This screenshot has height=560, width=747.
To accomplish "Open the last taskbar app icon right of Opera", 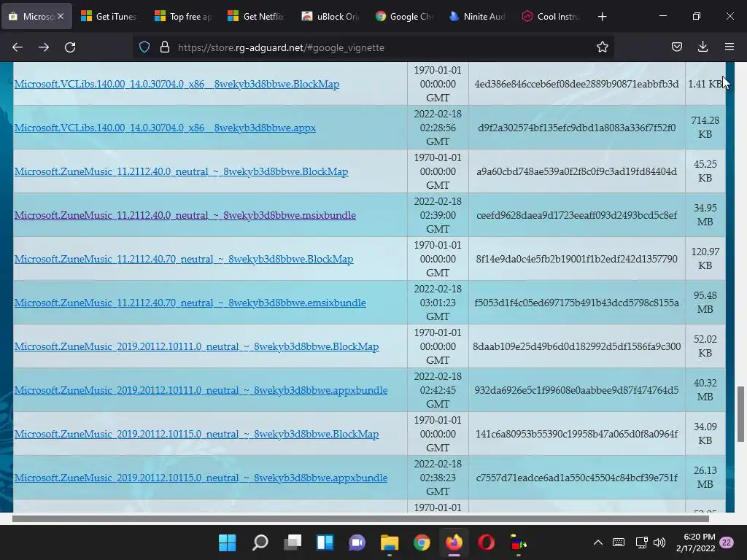I will (519, 542).
